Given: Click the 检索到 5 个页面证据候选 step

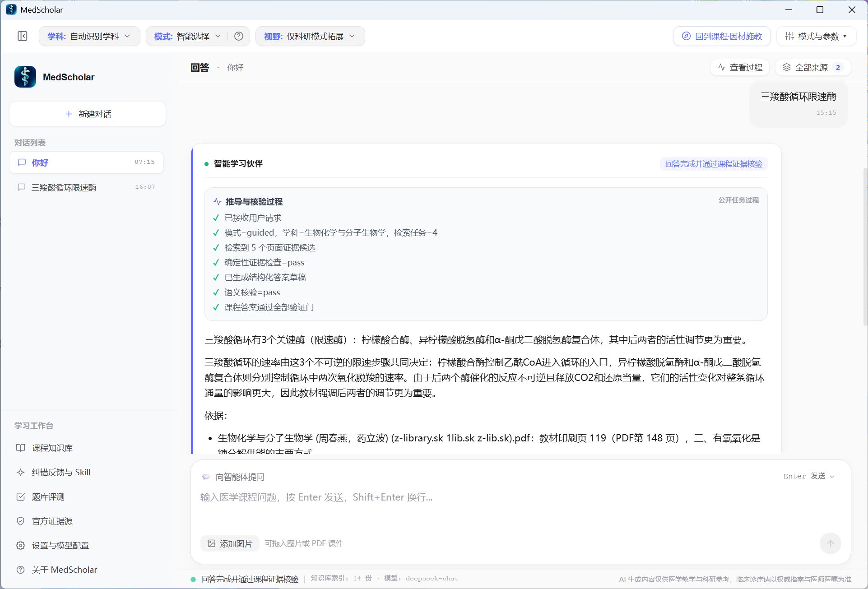Looking at the screenshot, I should click(270, 247).
